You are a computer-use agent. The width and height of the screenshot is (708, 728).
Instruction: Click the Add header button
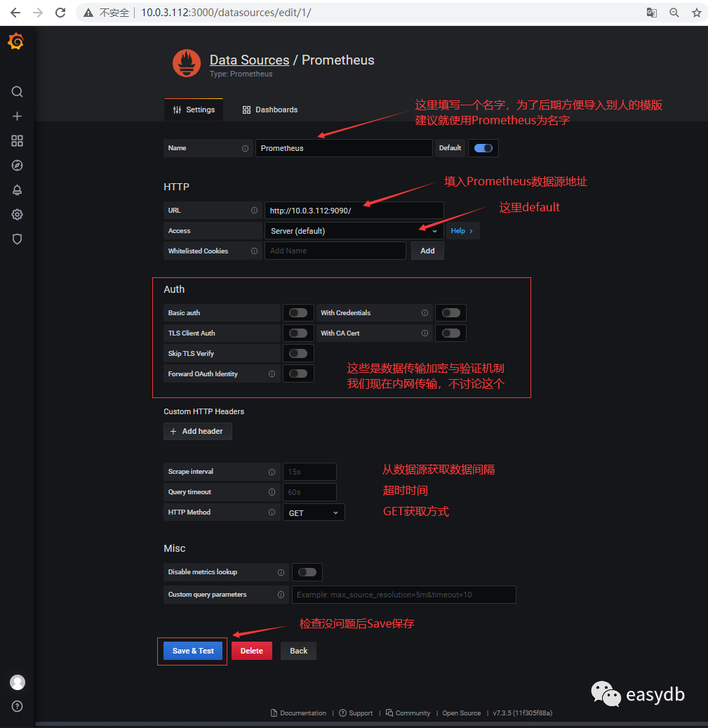[x=198, y=431]
